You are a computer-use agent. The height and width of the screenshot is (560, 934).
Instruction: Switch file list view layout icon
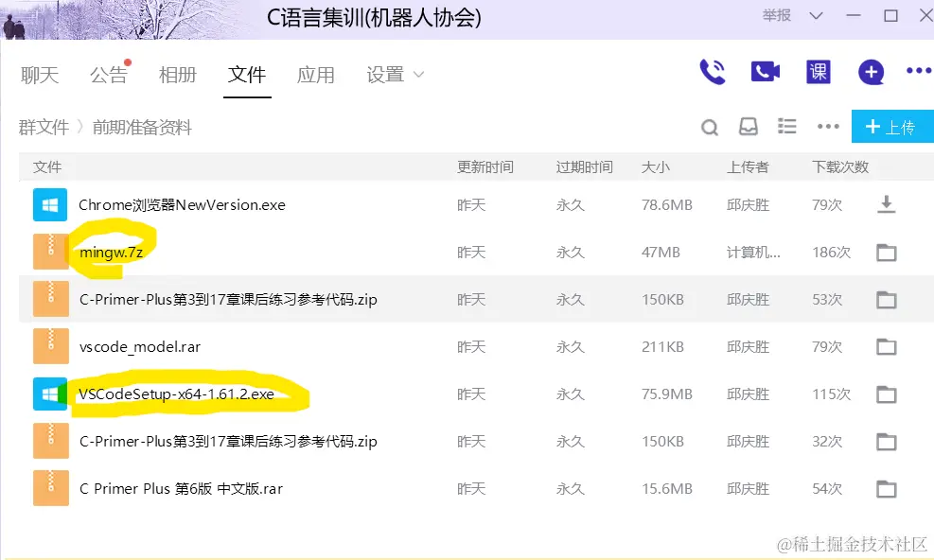coord(787,126)
